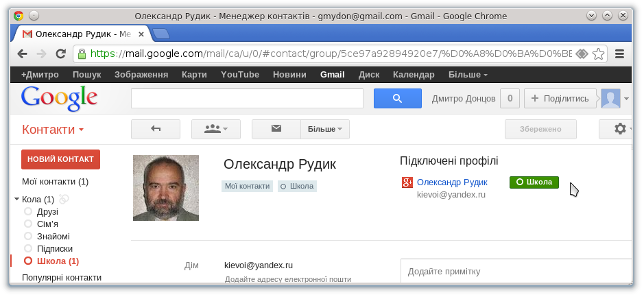Open Карти in the black bar

194,75
